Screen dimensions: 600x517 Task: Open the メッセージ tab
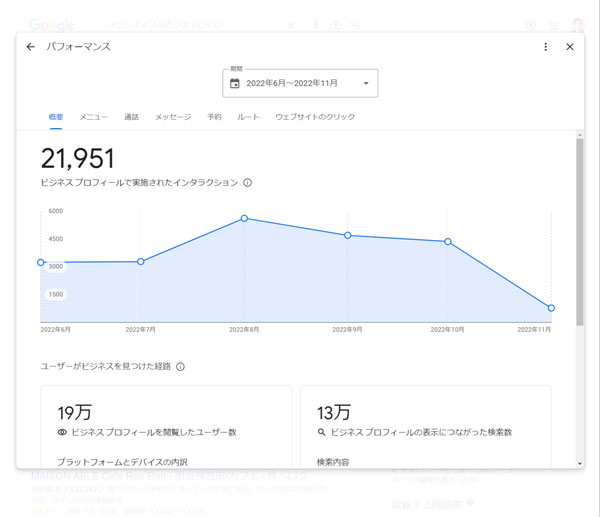(173, 117)
